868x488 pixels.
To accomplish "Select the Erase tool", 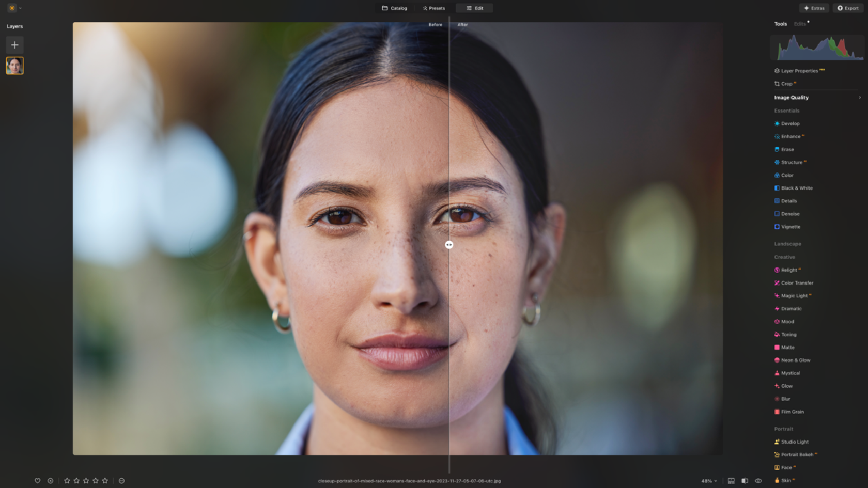I will (786, 149).
